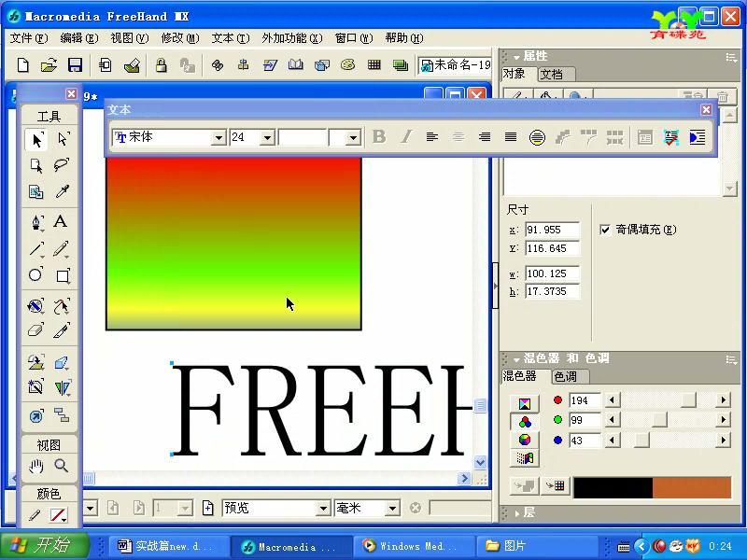Click the green channel slider thumb
This screenshot has width=747, height=560.
(659, 419)
